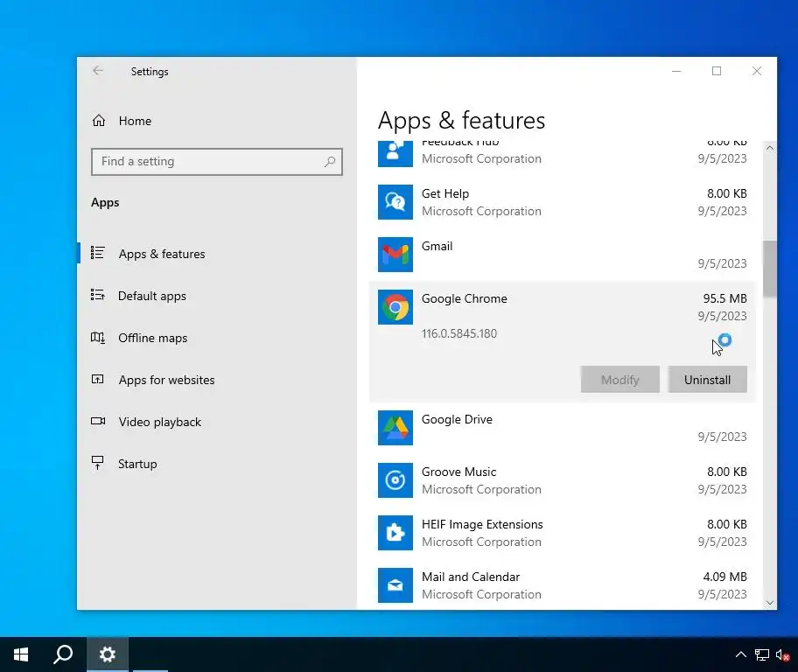This screenshot has width=798, height=672.
Task: Click the Feedback Hub app icon
Action: (395, 154)
